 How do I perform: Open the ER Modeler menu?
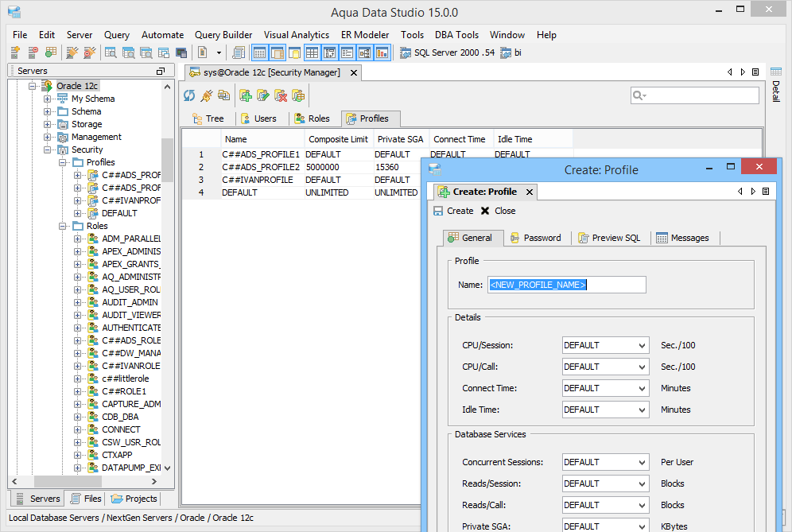tap(365, 35)
